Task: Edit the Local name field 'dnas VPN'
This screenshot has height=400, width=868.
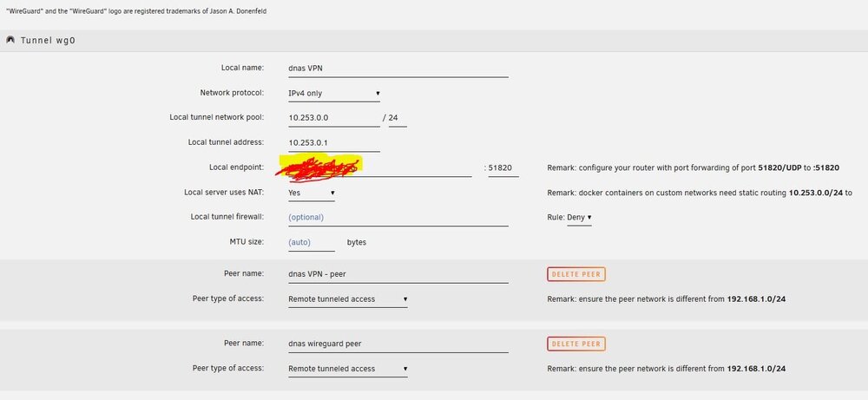Action: click(398, 69)
